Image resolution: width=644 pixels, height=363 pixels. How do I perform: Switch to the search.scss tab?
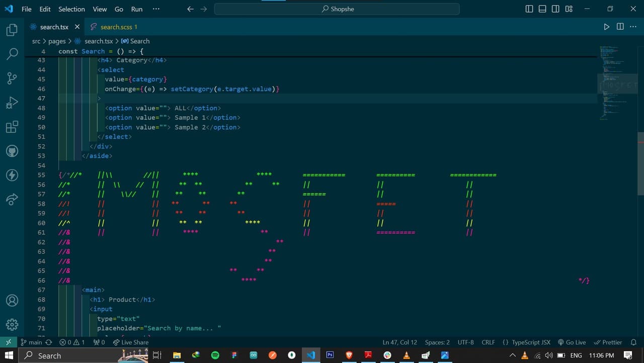tap(115, 27)
